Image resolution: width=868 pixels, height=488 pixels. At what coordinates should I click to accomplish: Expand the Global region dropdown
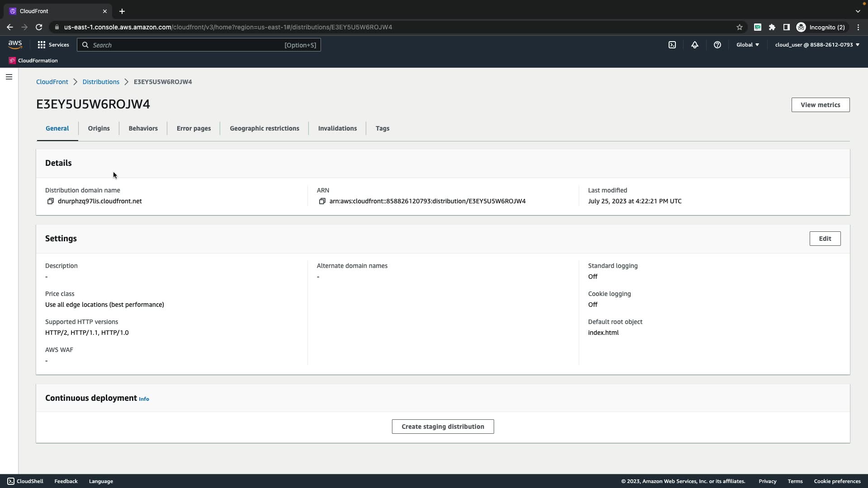pyautogui.click(x=748, y=45)
